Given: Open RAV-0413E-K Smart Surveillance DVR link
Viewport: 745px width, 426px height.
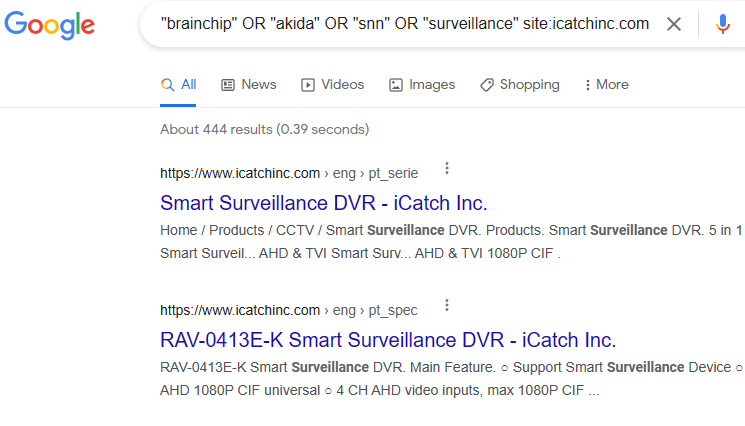Looking at the screenshot, I should click(x=388, y=340).
